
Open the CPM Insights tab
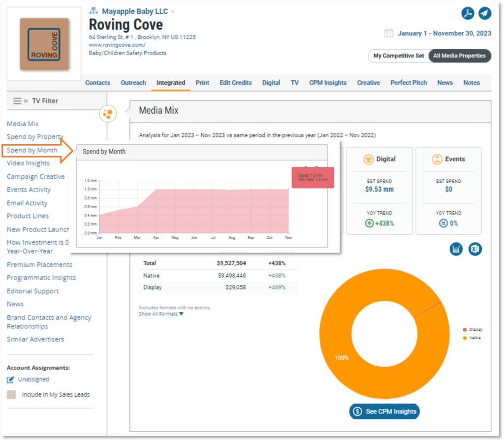click(x=328, y=83)
